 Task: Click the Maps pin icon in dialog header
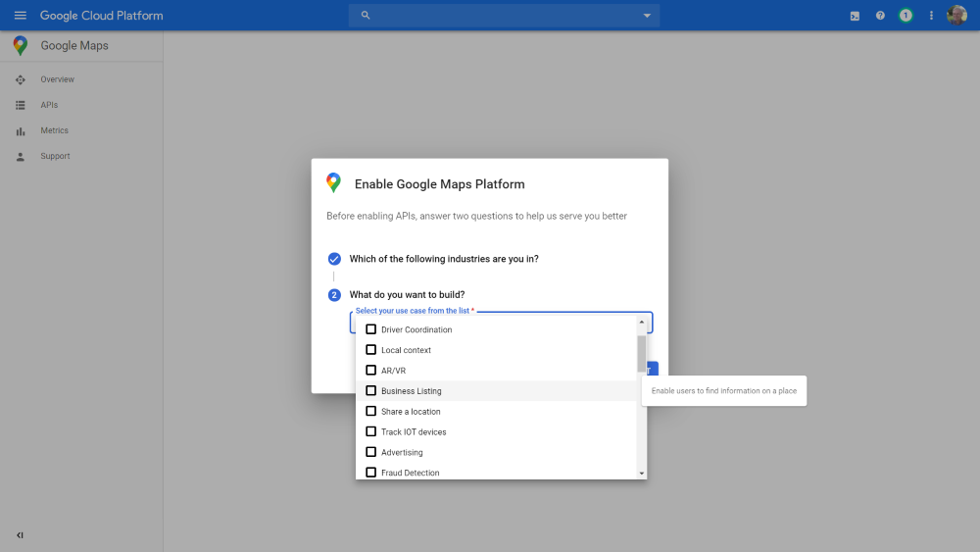pos(334,183)
